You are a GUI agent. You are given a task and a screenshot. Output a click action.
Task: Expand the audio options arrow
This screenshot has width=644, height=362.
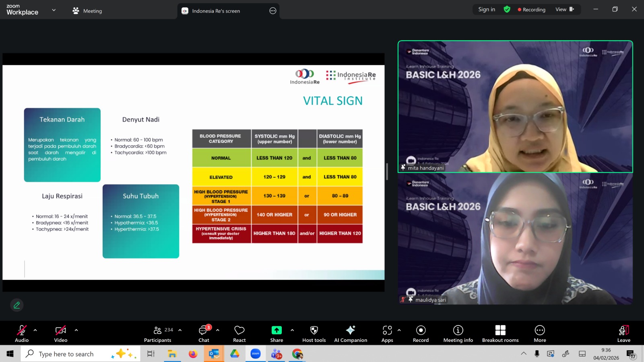click(x=35, y=330)
